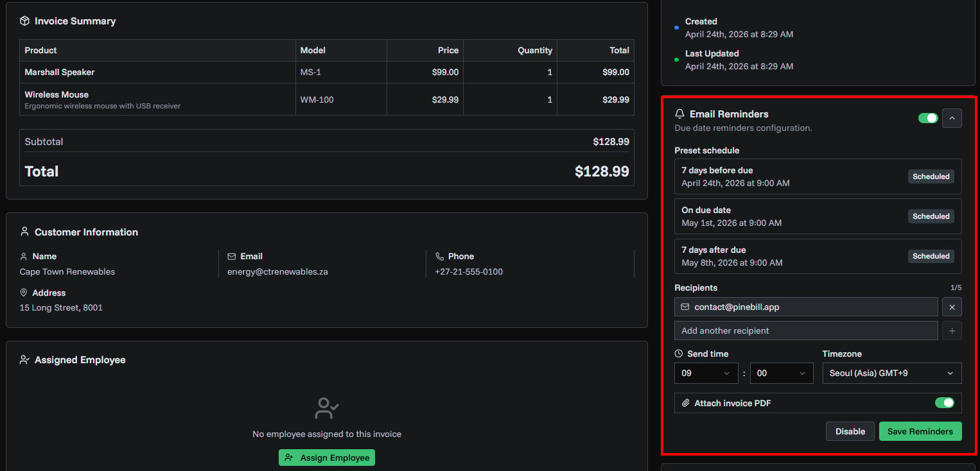Click the Subtotal amount $128.99
The height and width of the screenshot is (471, 980).
[611, 142]
